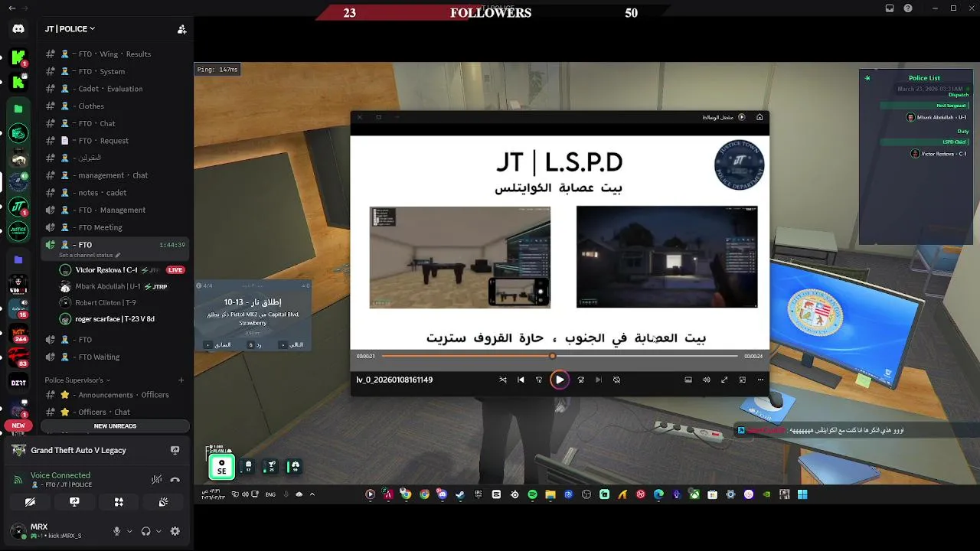Open the FTO · Chat channel

[x=115, y=123]
